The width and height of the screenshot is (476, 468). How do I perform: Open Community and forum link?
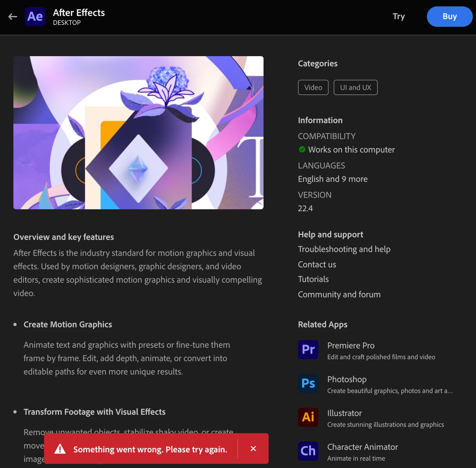coord(339,294)
